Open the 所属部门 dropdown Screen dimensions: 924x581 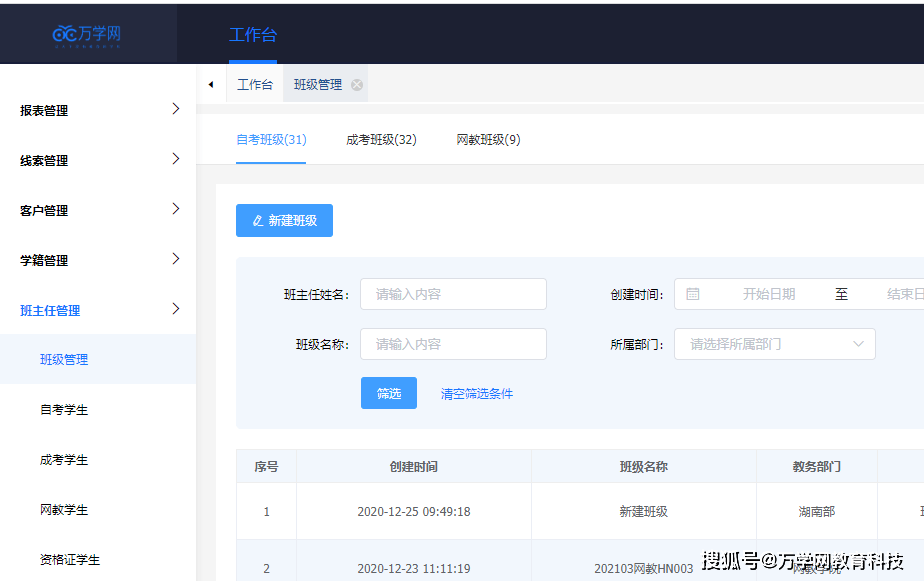coord(775,344)
